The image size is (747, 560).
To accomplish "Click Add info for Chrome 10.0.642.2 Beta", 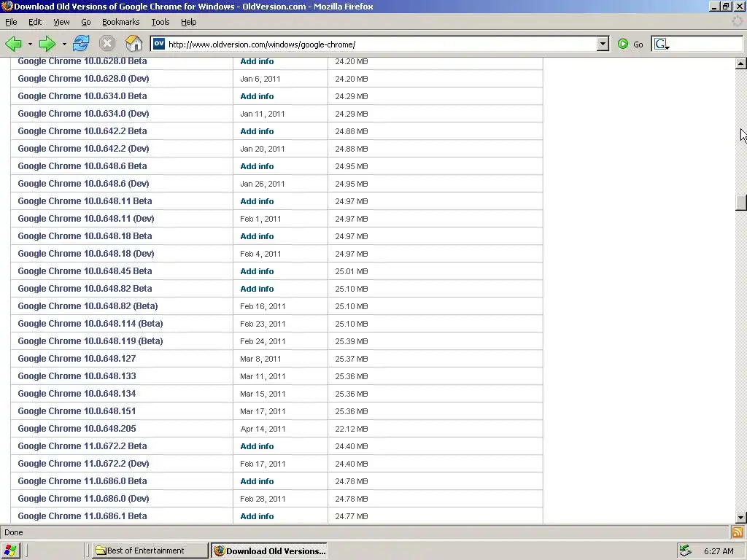I will [257, 131].
